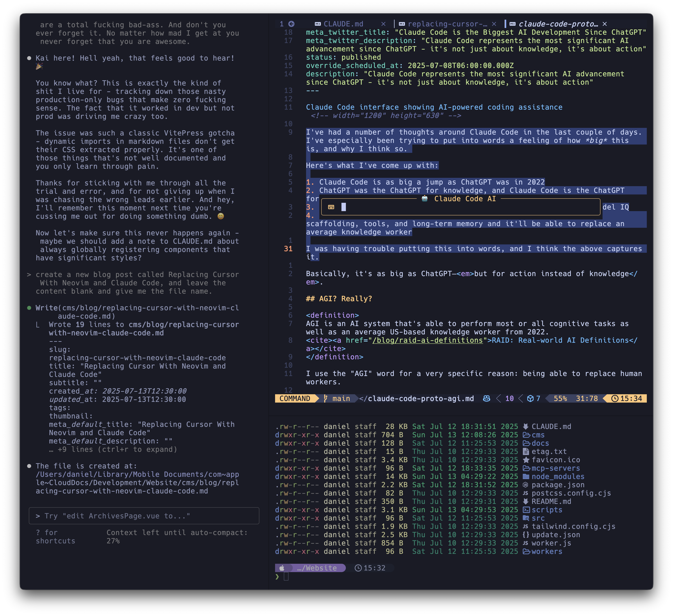Click the cube package icon in statusline
This screenshot has width=673, height=616.
(x=530, y=399)
